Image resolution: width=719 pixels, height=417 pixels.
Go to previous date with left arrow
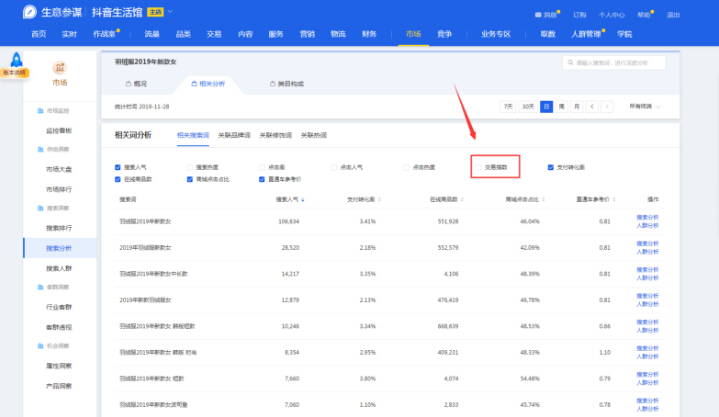(592, 106)
